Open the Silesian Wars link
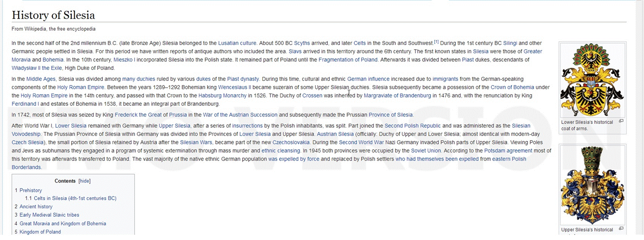 click(196, 142)
